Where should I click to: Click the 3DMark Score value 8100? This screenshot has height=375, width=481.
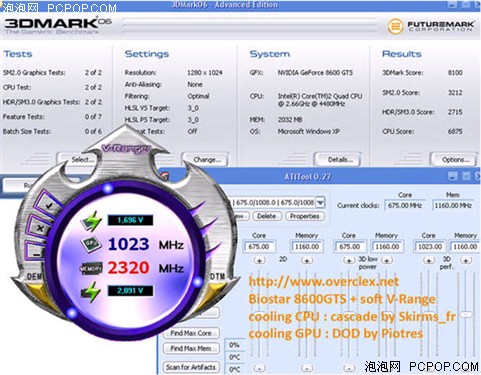coord(455,73)
